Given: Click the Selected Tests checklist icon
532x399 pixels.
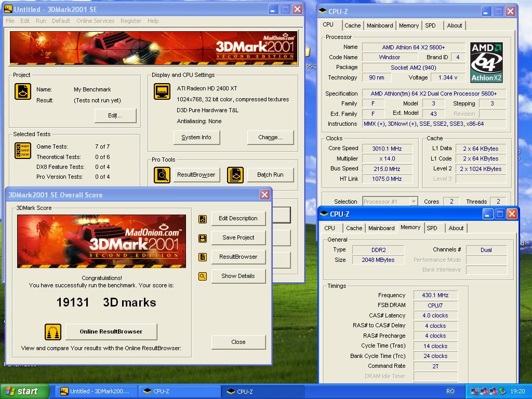Looking at the screenshot, I should click(x=23, y=151).
